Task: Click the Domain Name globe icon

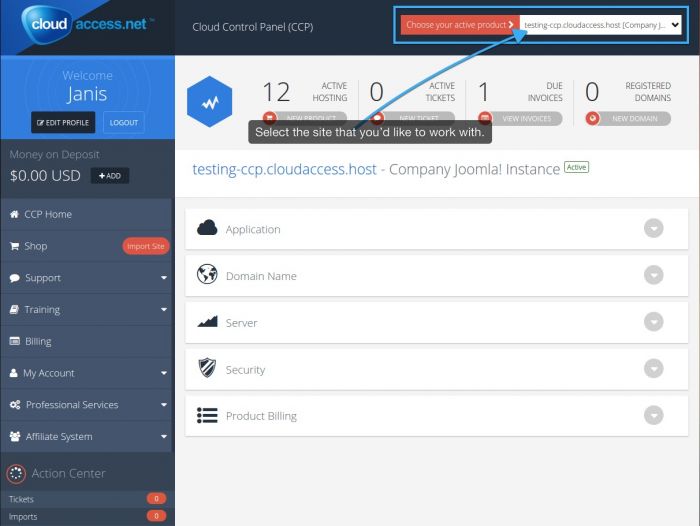Action: coord(207,275)
